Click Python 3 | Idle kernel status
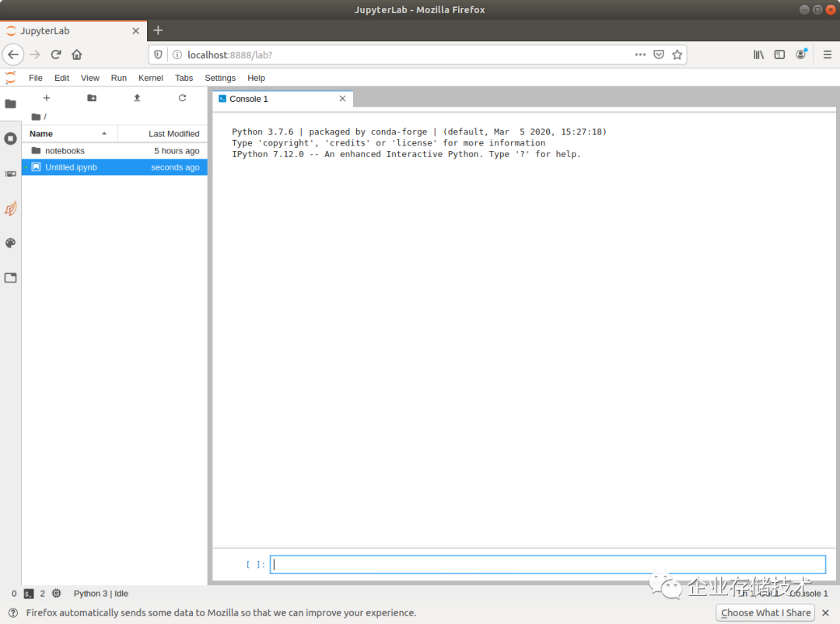The image size is (840, 624). click(x=100, y=594)
